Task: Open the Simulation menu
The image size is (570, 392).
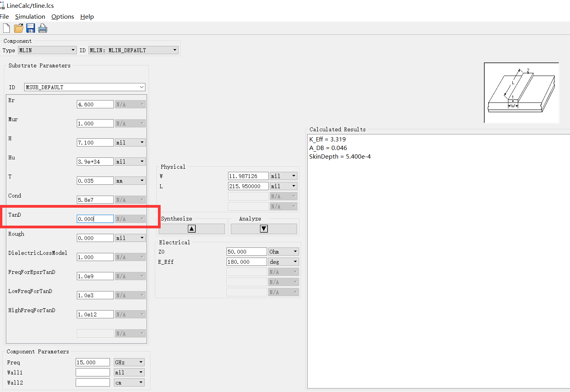Action: 30,17
